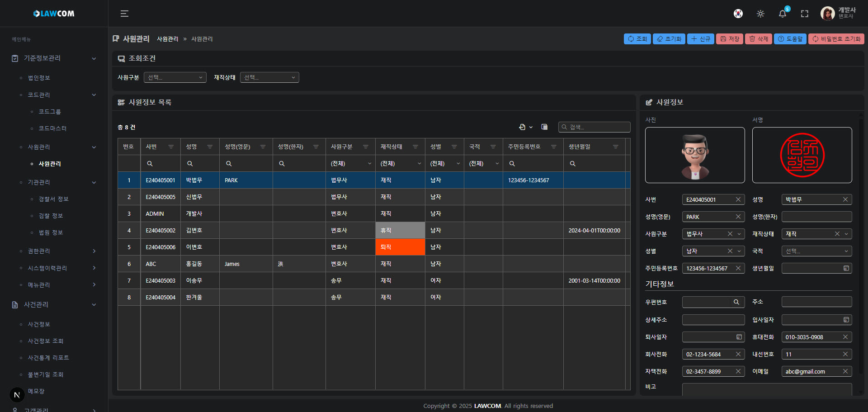
Task: Select the orange 퇴직 status cell
Action: point(400,247)
